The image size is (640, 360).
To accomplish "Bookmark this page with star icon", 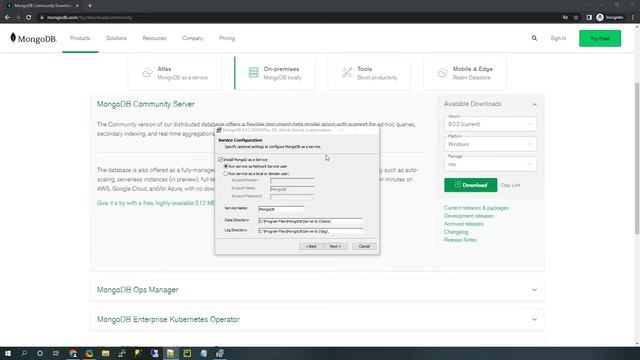I will click(576, 18).
